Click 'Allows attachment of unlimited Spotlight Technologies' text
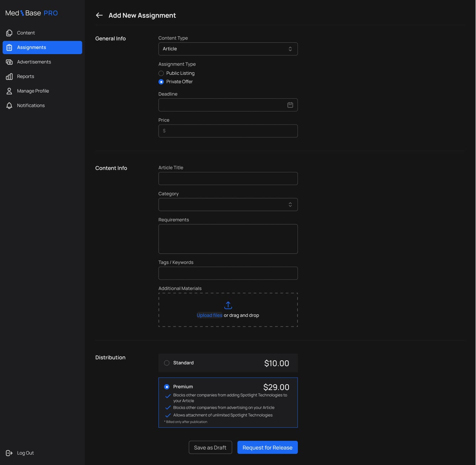 pyautogui.click(x=223, y=415)
